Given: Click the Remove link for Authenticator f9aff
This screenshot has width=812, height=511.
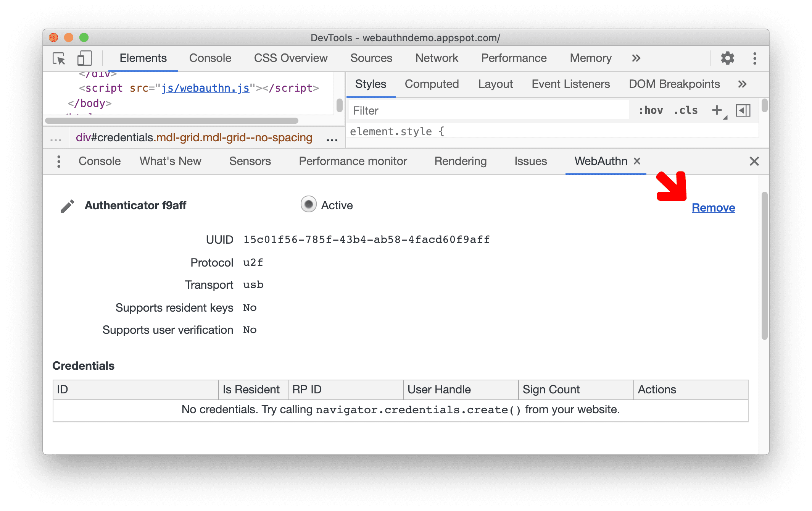Looking at the screenshot, I should (713, 207).
